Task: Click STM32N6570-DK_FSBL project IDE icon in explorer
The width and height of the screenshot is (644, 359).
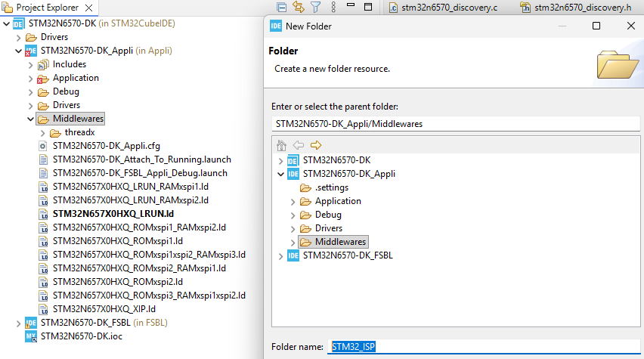Action: (x=31, y=323)
